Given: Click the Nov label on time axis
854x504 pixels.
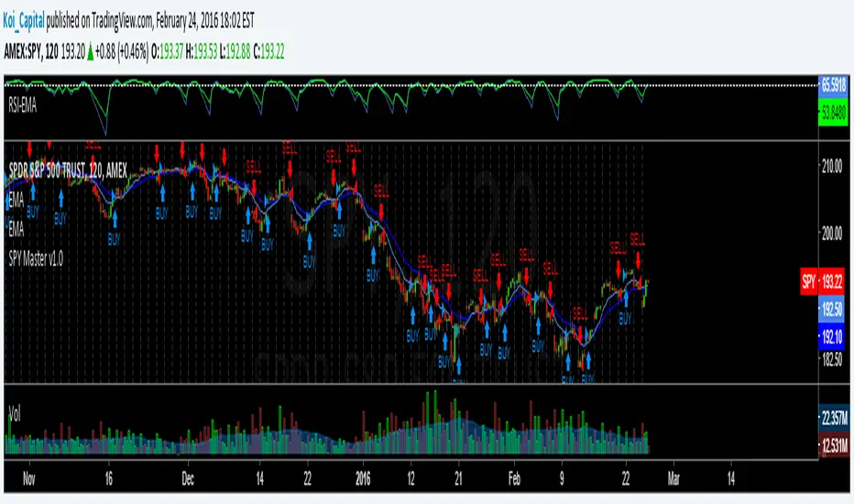Looking at the screenshot, I should coord(29,478).
